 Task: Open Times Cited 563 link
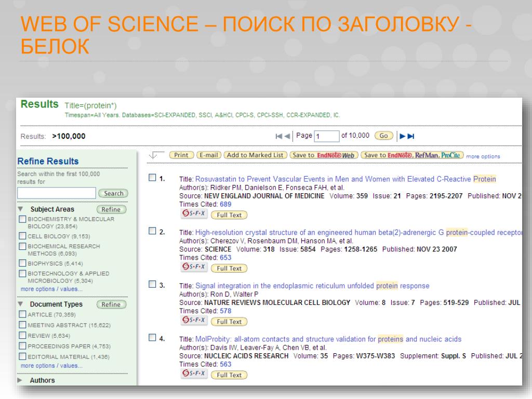(x=225, y=364)
